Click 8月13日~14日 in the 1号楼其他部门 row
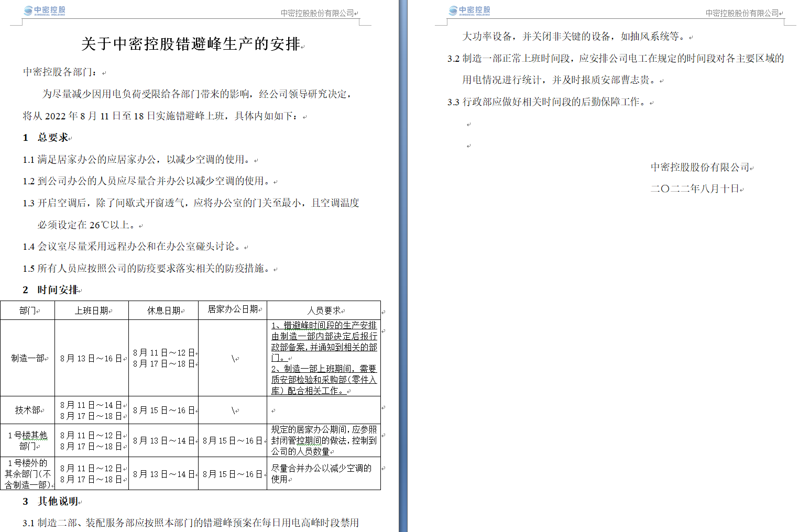799x532 pixels. click(x=163, y=441)
